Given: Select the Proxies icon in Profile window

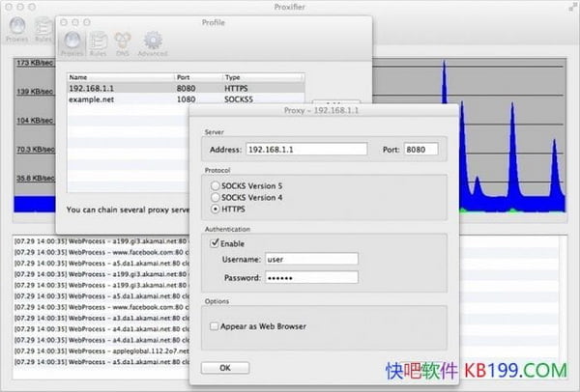Looking at the screenshot, I should click(72, 42).
